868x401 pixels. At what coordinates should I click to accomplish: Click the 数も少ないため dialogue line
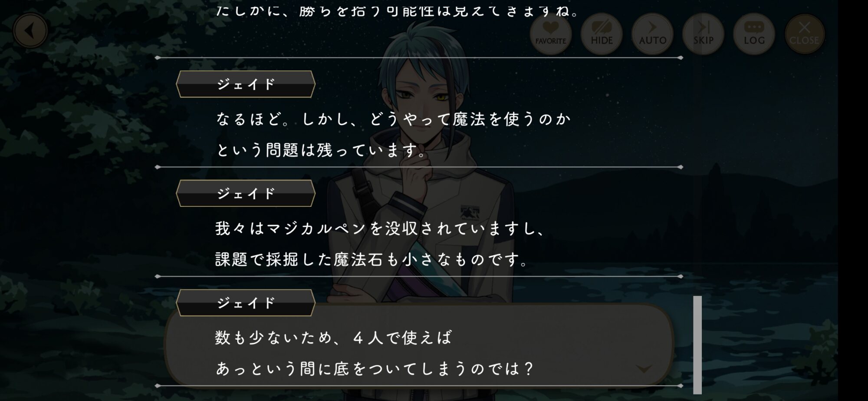pos(333,337)
